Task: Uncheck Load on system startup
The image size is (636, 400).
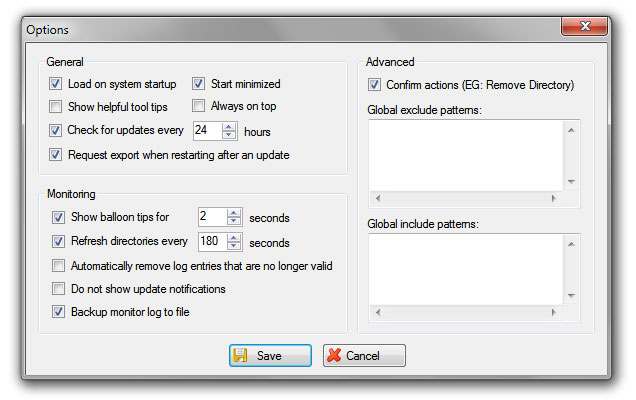Action: click(56, 84)
